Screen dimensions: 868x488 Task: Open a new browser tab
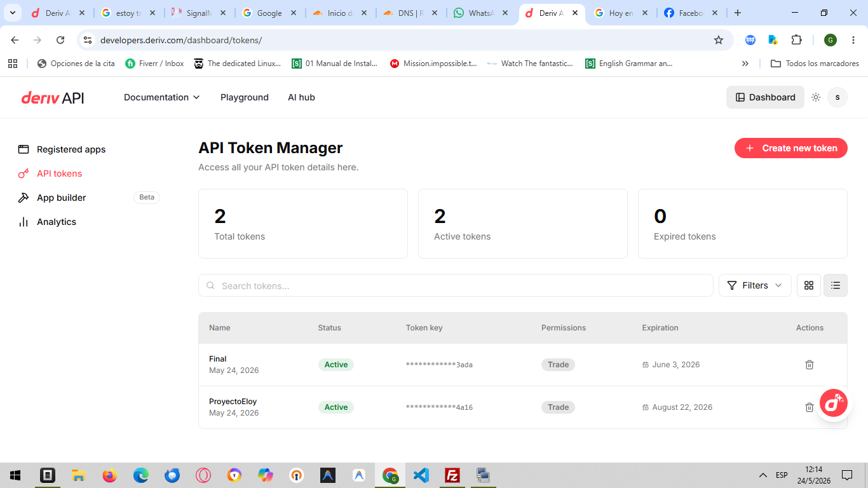pyautogui.click(x=737, y=13)
